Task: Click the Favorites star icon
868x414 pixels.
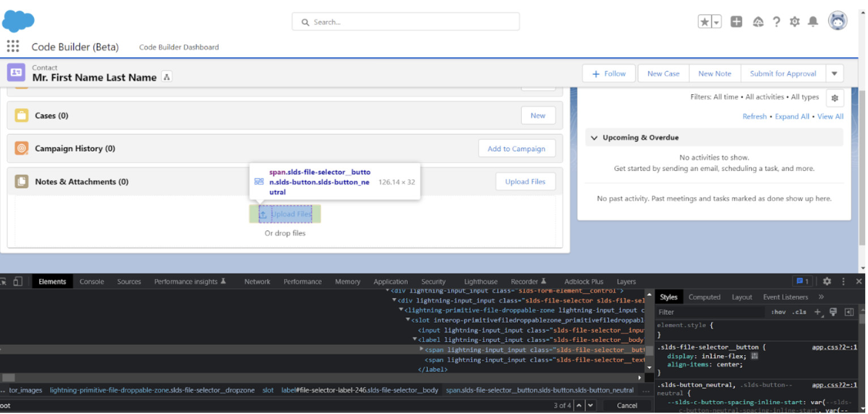Action: [x=704, y=22]
